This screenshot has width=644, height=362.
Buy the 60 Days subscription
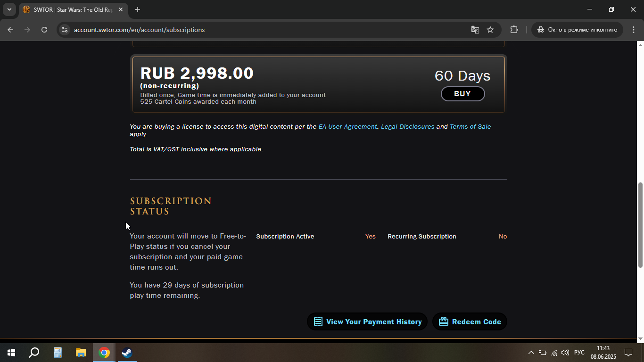pyautogui.click(x=462, y=94)
